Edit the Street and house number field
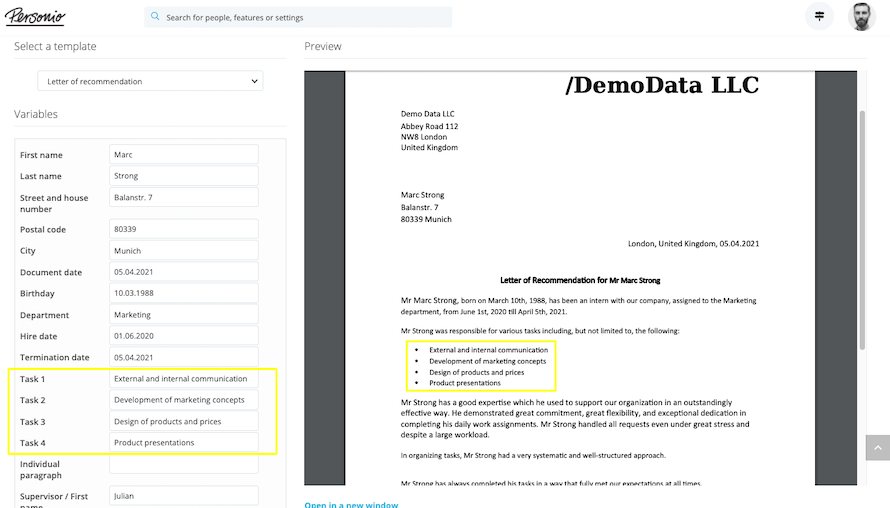 pyautogui.click(x=183, y=198)
